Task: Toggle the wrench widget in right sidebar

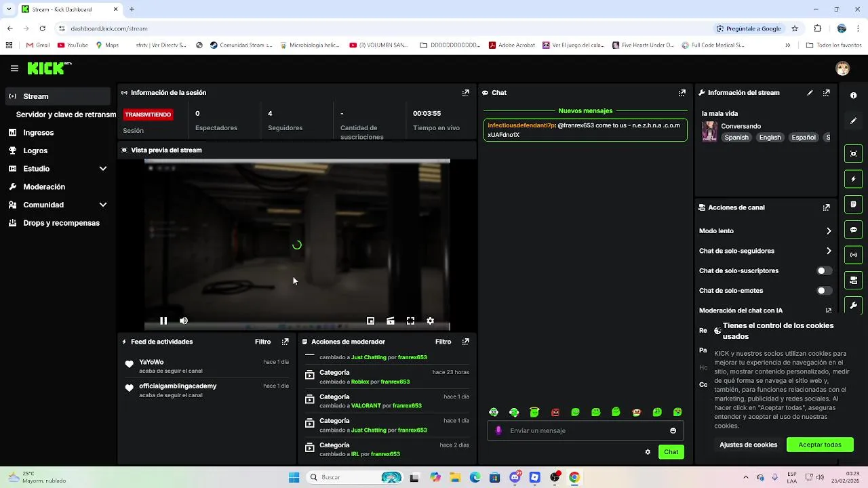Action: click(854, 306)
